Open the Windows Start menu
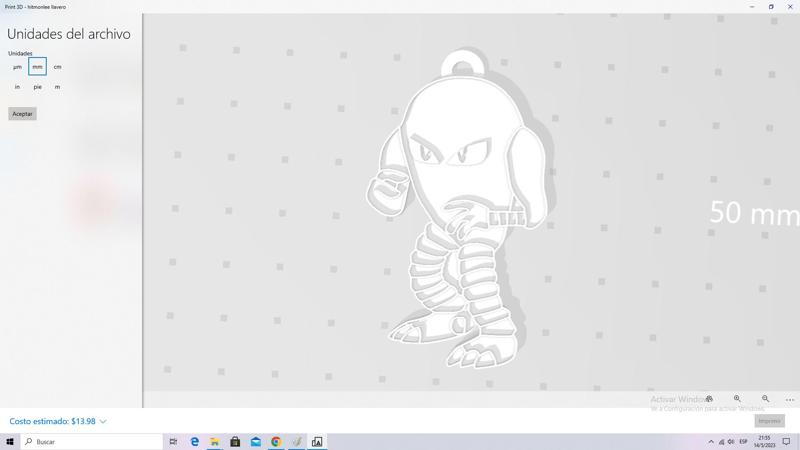The height and width of the screenshot is (450, 800). coord(10,442)
